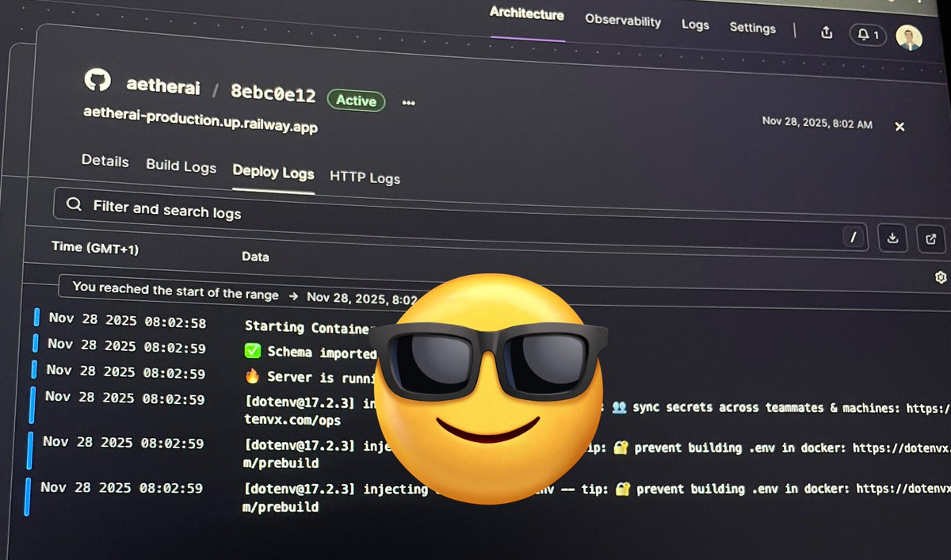
Task: Open logs in new window icon
Action: pos(930,238)
